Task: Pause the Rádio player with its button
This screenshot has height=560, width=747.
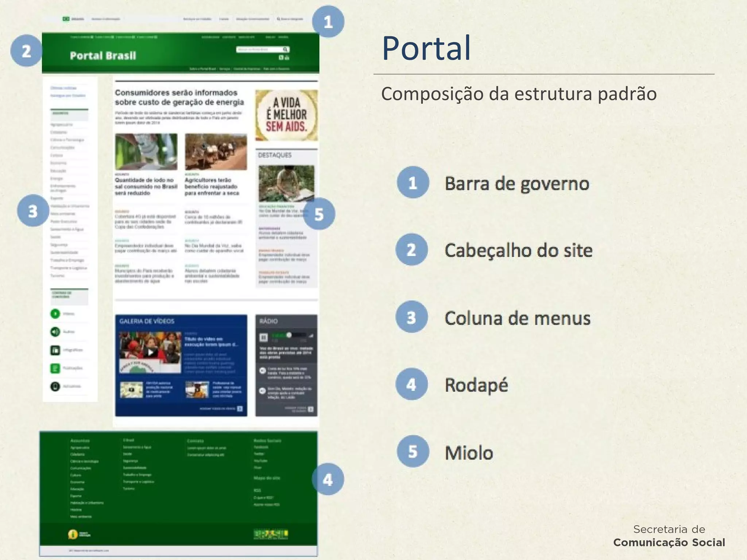Action: point(264,337)
